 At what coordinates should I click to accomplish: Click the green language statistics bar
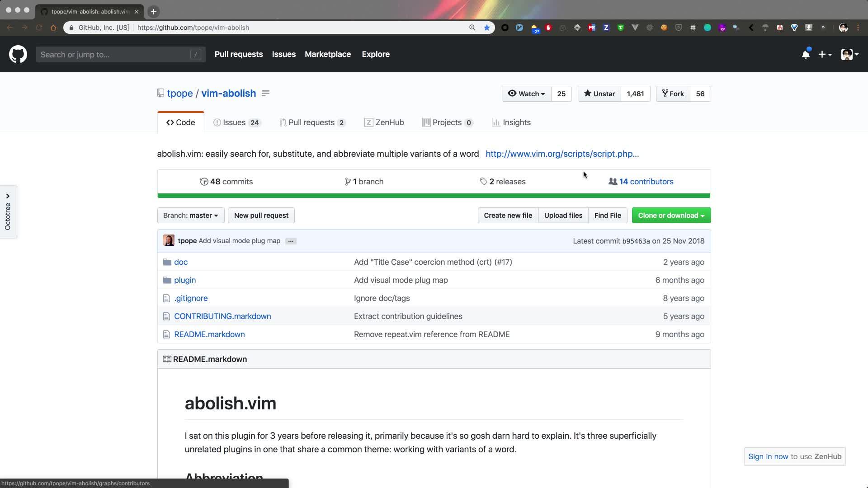[x=434, y=196]
